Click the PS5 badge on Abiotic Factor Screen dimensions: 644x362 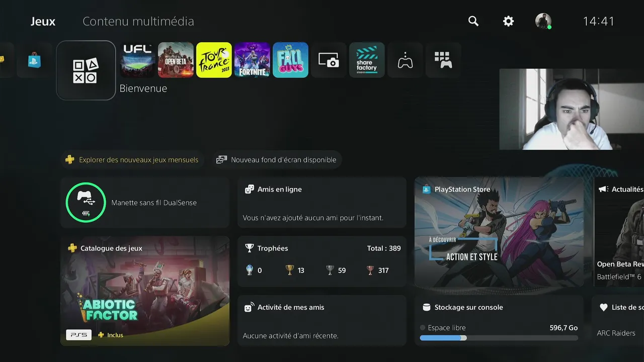79,335
